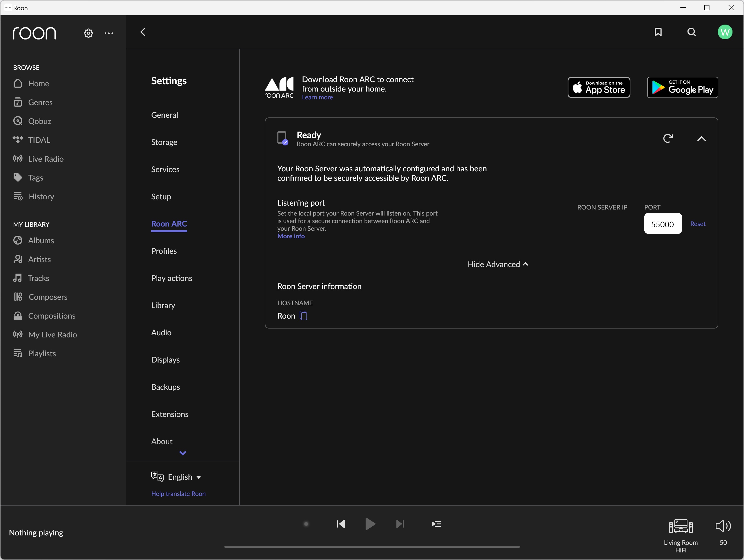Open Playlists in My Library
Image resolution: width=744 pixels, height=560 pixels.
(34, 353)
